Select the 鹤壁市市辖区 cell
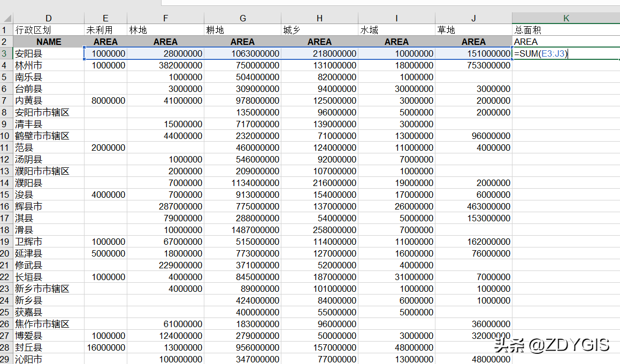620x364 pixels. (49, 136)
